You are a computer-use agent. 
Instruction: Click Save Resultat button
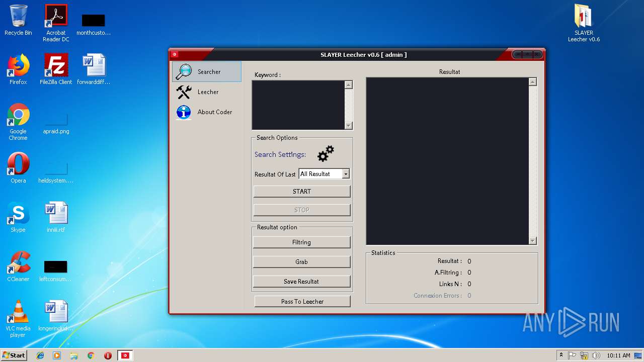[x=302, y=282]
